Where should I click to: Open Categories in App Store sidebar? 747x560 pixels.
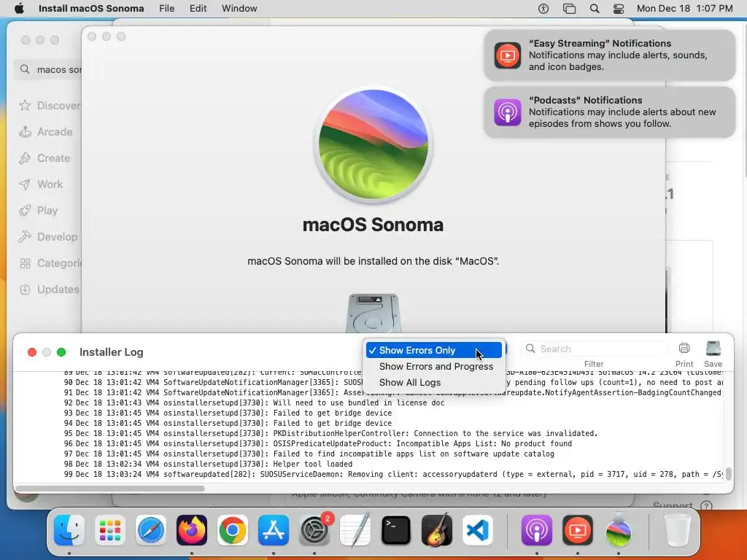(x=50, y=263)
